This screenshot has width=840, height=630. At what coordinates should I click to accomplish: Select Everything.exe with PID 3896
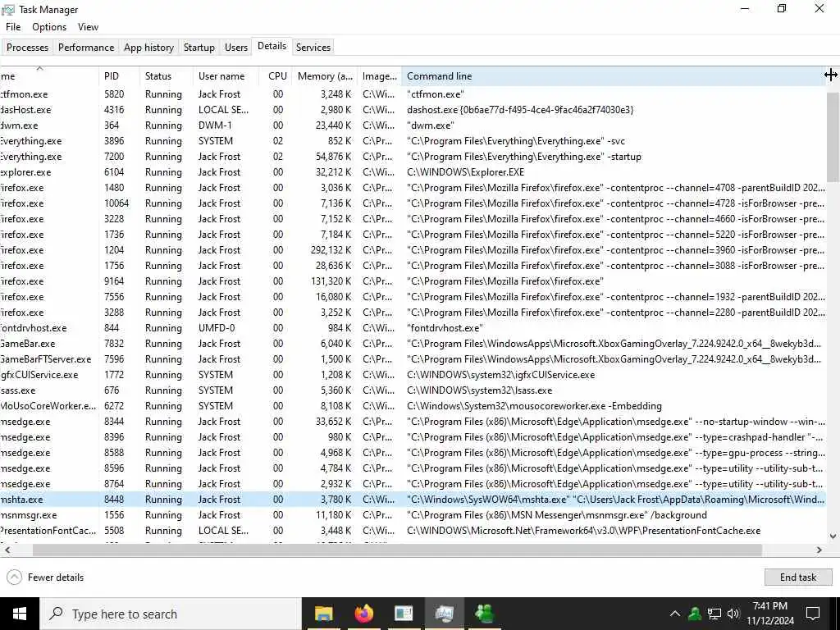pyautogui.click(x=413, y=141)
